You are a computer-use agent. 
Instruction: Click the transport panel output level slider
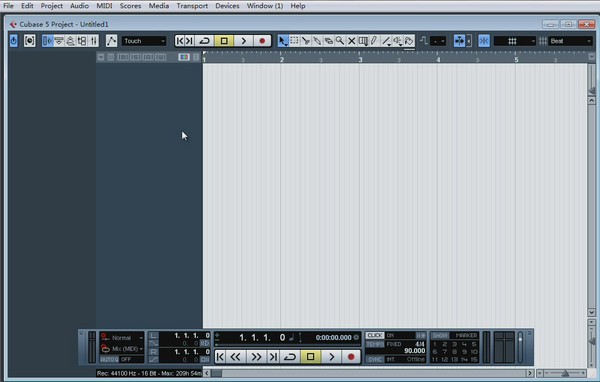pyautogui.click(x=520, y=347)
